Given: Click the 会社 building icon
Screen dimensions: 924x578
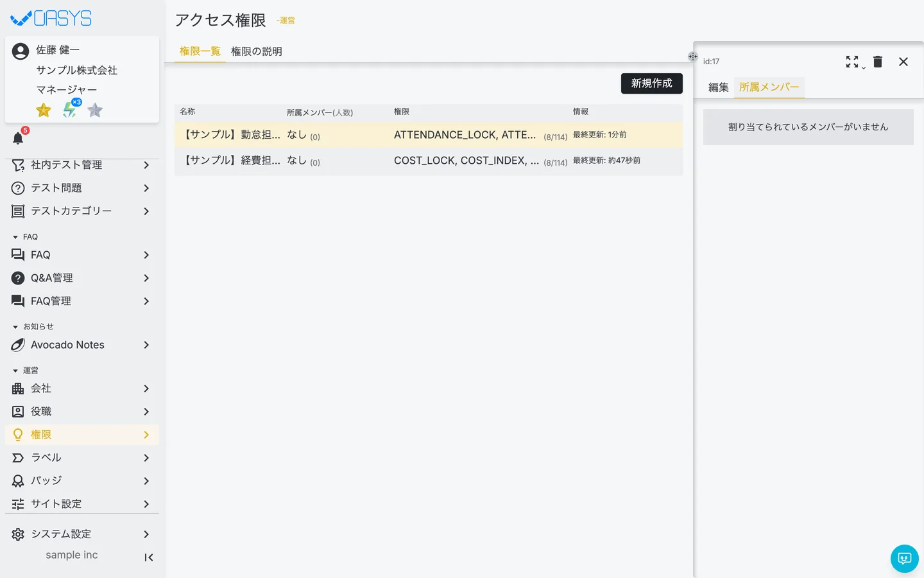Looking at the screenshot, I should 18,389.
